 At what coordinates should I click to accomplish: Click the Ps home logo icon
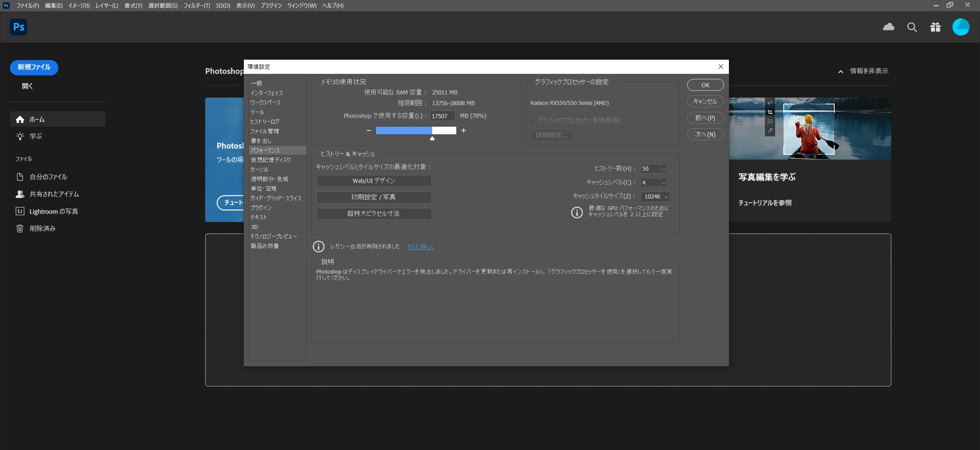coord(18,27)
